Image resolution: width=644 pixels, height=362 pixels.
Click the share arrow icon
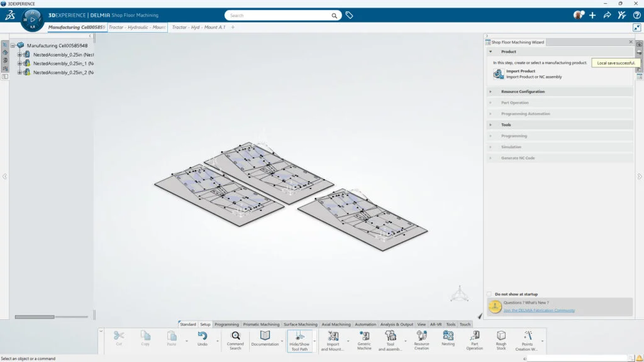click(x=607, y=15)
